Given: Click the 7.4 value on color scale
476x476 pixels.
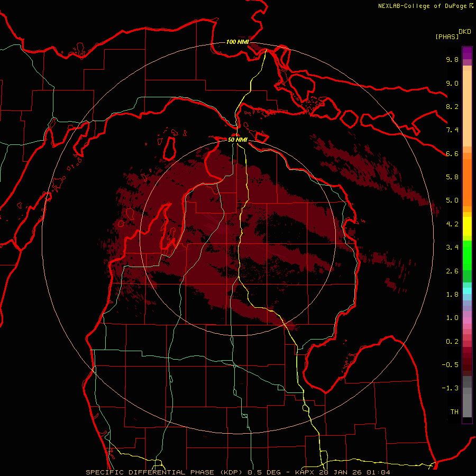Looking at the screenshot, I should click(x=452, y=130).
